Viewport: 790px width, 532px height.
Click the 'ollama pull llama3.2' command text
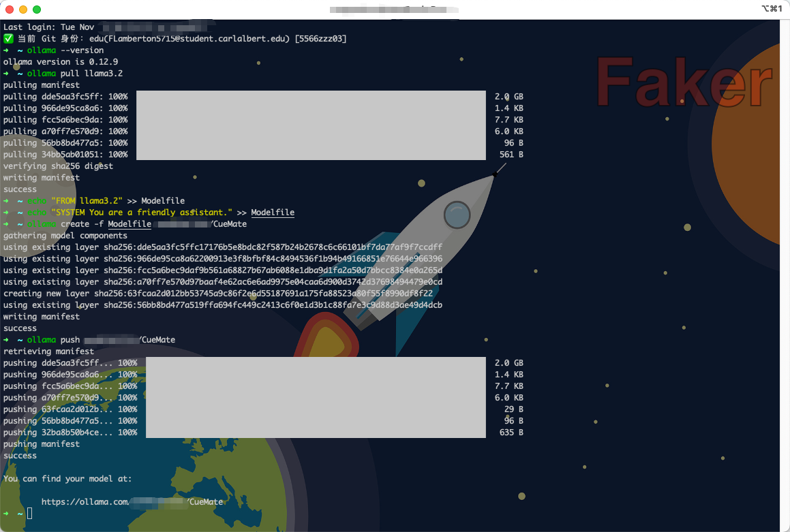(75, 74)
